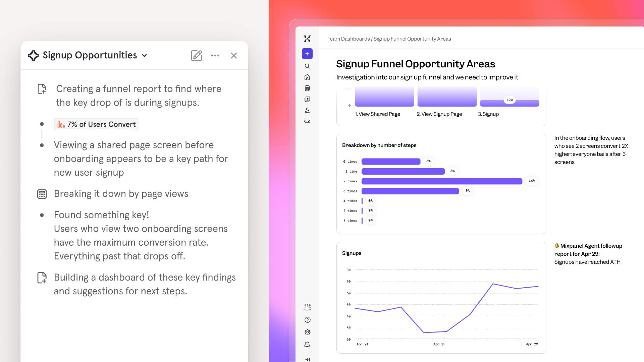Open the apps grid icon

click(308, 307)
